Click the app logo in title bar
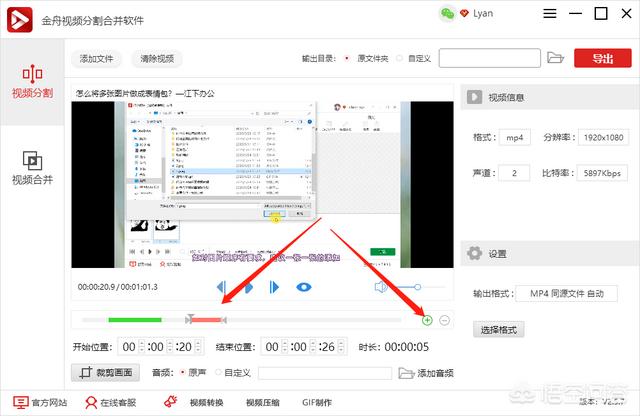The width and height of the screenshot is (640, 416). click(x=20, y=19)
